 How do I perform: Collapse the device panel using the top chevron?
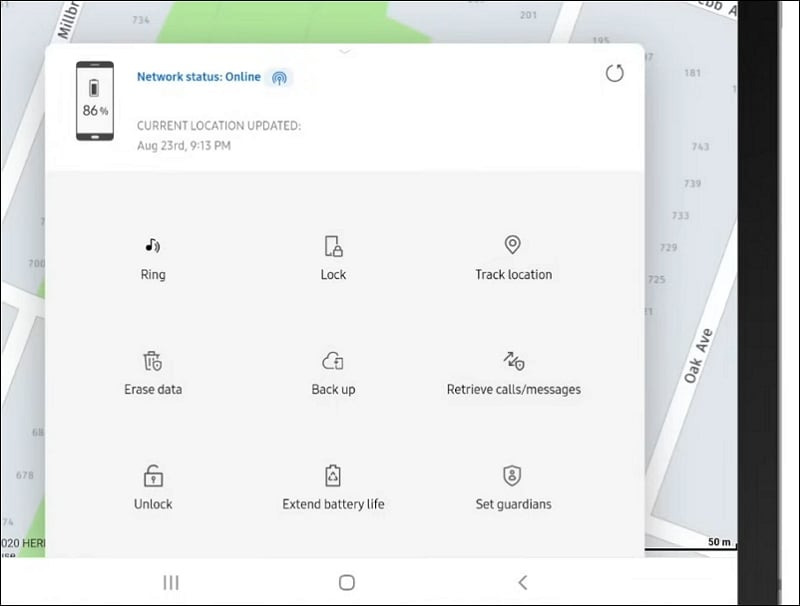343,50
